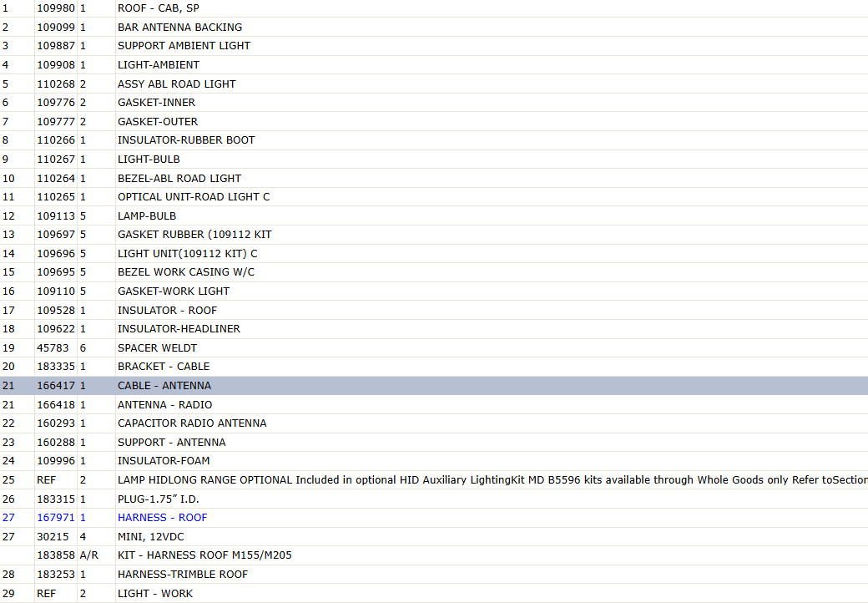Choose the ASSY ABL ROAD LIGHT row

(x=434, y=84)
